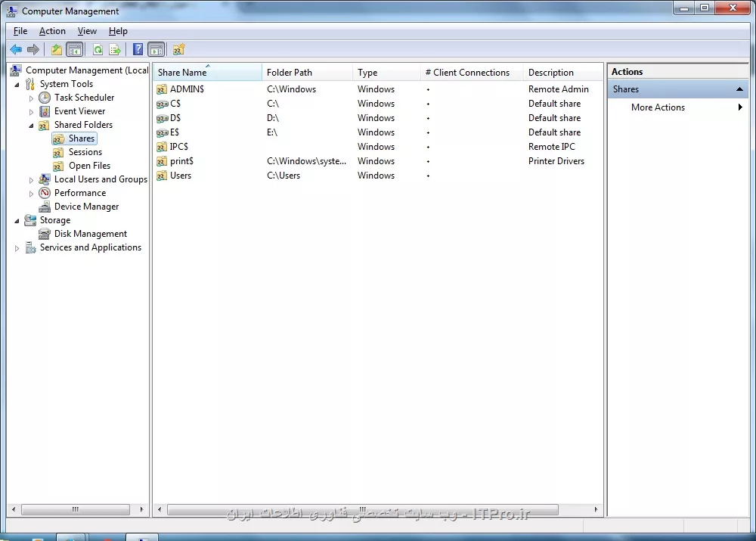The width and height of the screenshot is (756, 541).
Task: Toggle the Show/Hide Action Pane icon
Action: pos(156,49)
